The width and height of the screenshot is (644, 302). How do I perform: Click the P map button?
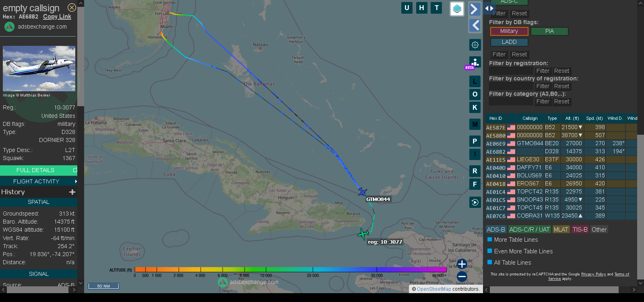(475, 141)
